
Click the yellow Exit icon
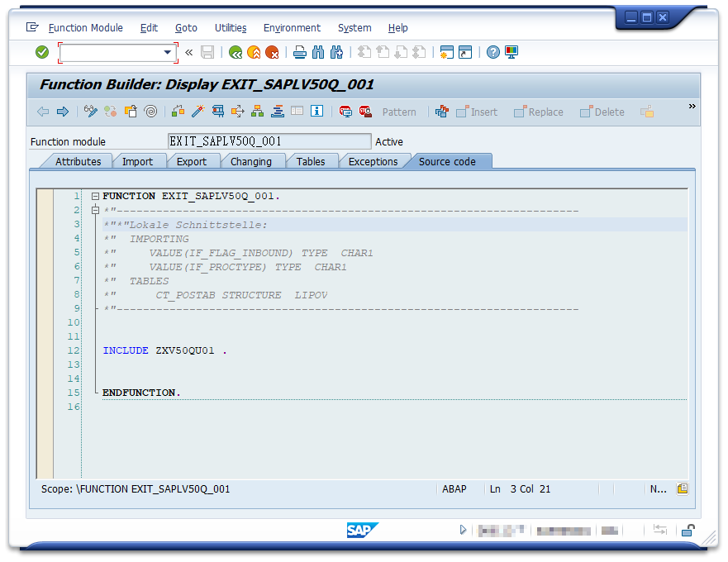254,52
